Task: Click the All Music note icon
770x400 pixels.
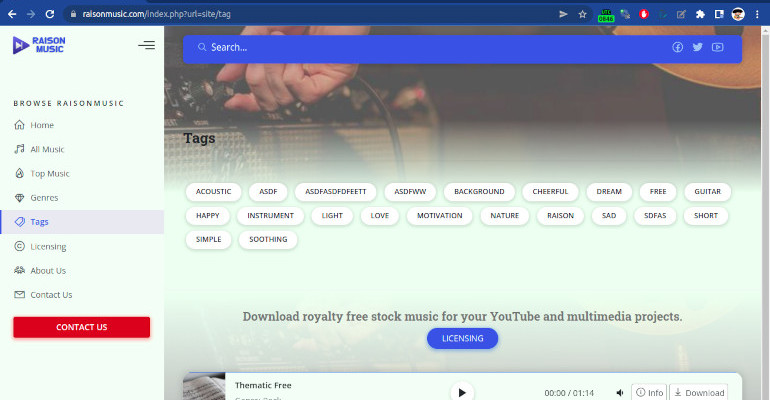Action: click(x=19, y=149)
